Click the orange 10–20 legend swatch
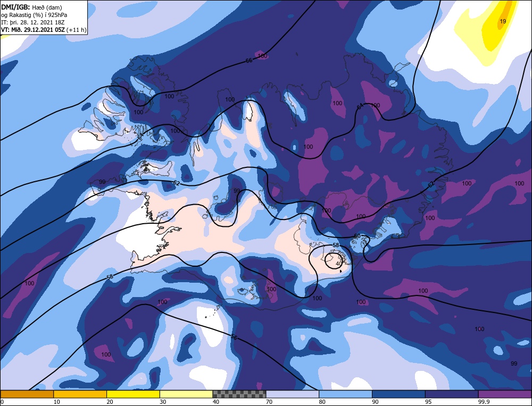This screenshot has width=532, height=406. 80,394
